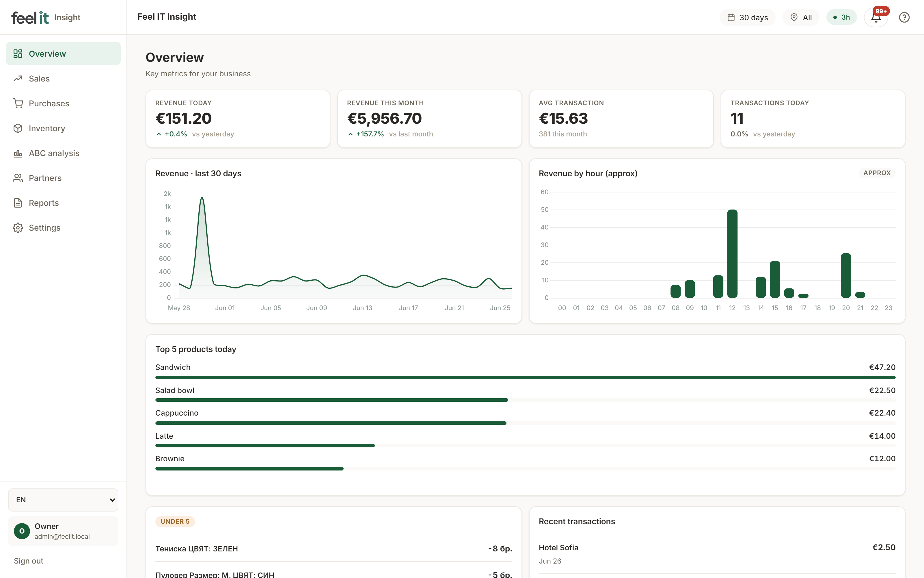Click the Owner account card
Viewport: 924px width, 578px height.
[63, 531]
